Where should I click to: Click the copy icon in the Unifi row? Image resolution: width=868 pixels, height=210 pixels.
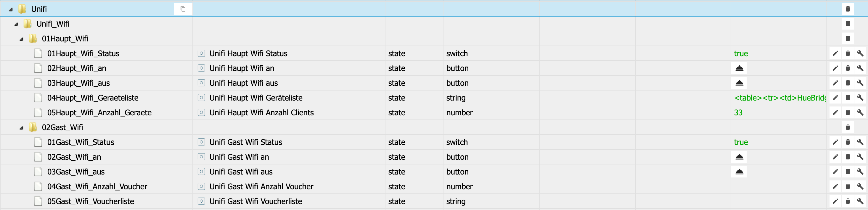click(x=183, y=9)
